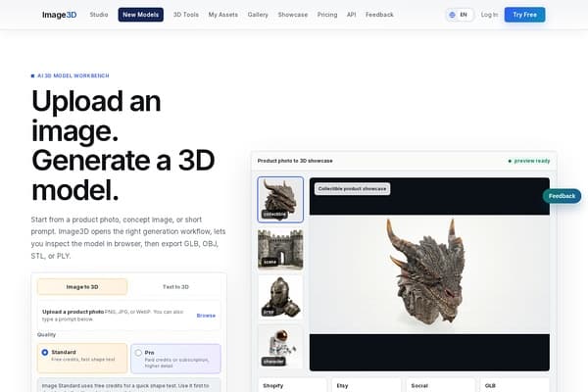Viewport: 588px width, 392px height.
Task: Switch to Image to 3D tab
Action: click(82, 287)
